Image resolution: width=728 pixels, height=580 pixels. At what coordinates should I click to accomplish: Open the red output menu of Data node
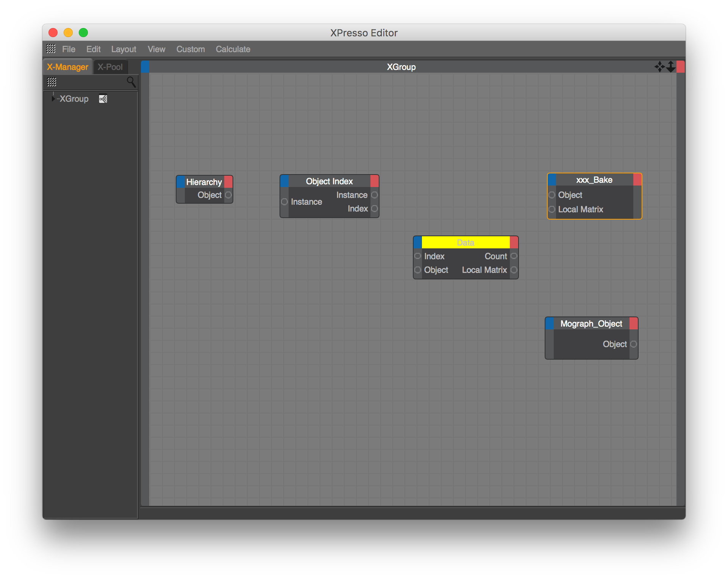(514, 242)
